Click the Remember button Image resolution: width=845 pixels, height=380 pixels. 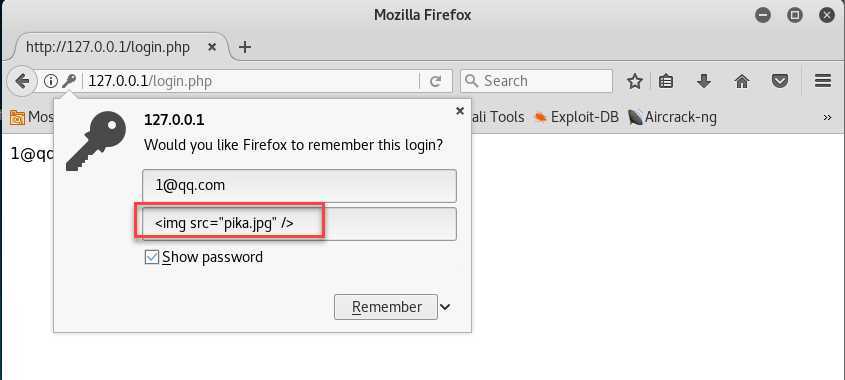(386, 307)
